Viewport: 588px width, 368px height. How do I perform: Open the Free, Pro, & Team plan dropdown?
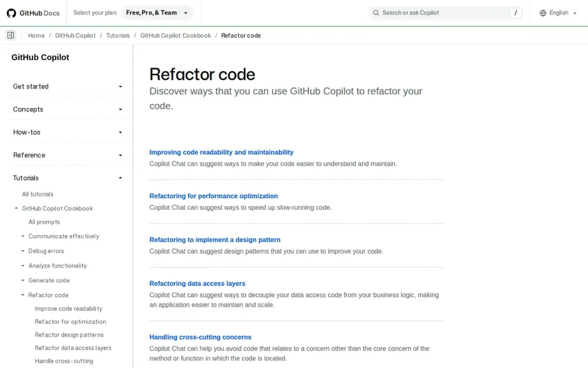pos(157,13)
